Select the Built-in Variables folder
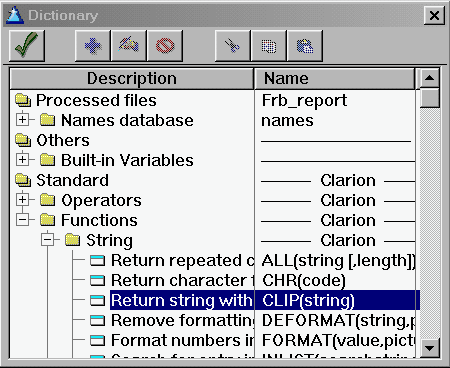Image resolution: width=450 pixels, height=368 pixels. [x=127, y=160]
